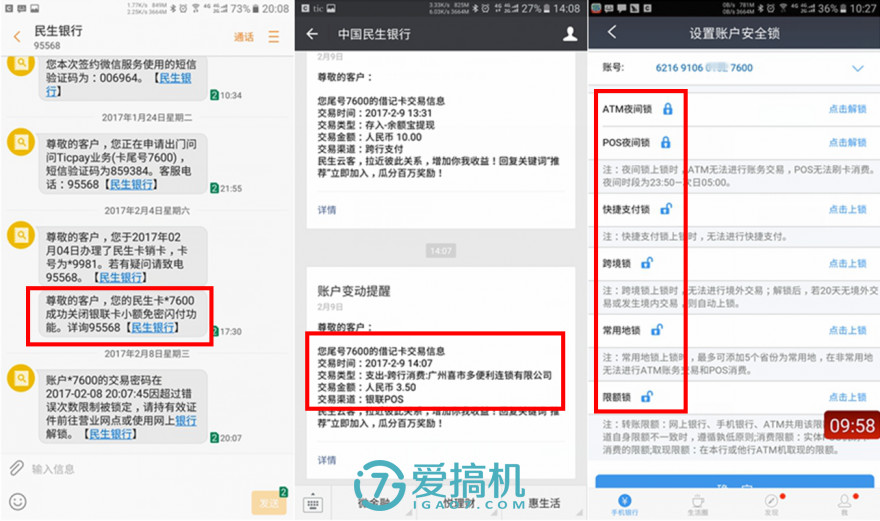
Task: Select the 卡号为*9981 card cancellation message
Action: (x=121, y=257)
